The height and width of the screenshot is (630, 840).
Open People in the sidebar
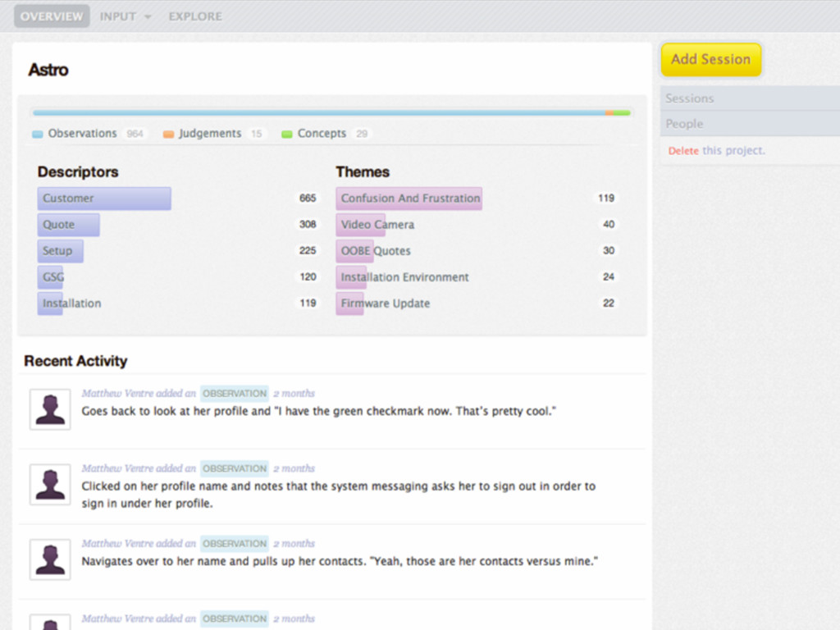click(750, 123)
